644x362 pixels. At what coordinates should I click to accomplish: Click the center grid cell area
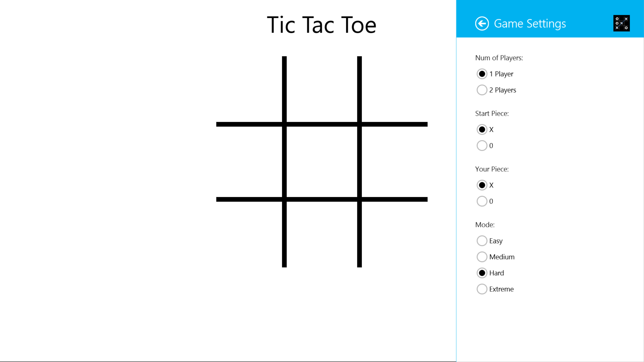click(x=322, y=162)
